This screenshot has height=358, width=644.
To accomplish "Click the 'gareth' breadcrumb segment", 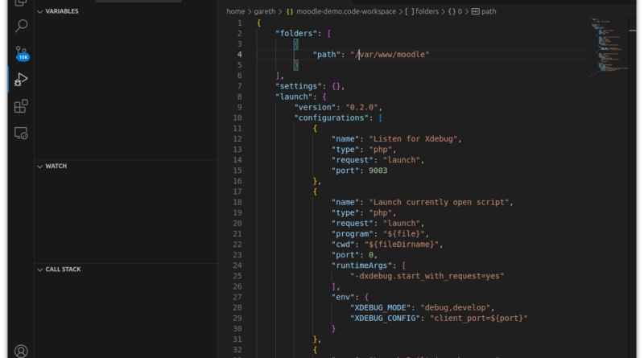I will 265,11.
